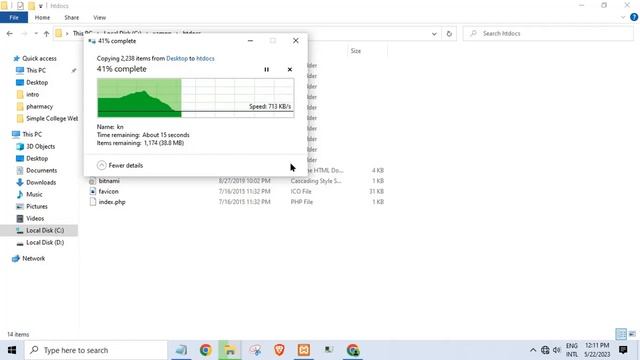Screen dimensions: 640x360
Task: Open the ENG INTL language switcher
Action: 571,350
